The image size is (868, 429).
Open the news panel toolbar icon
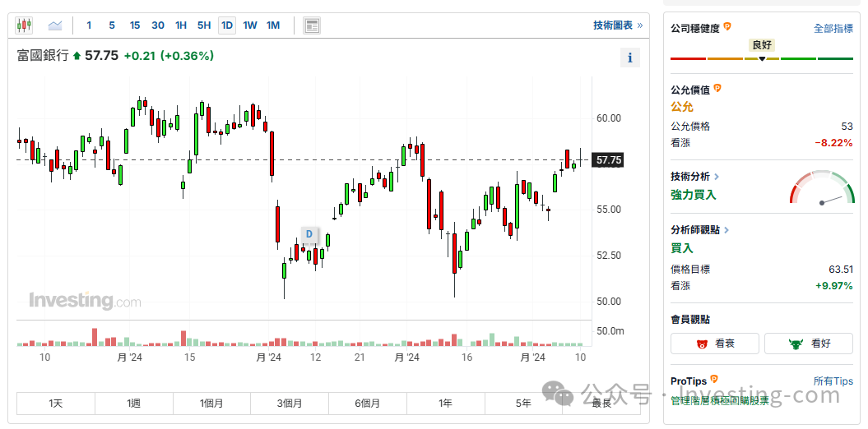coord(312,25)
